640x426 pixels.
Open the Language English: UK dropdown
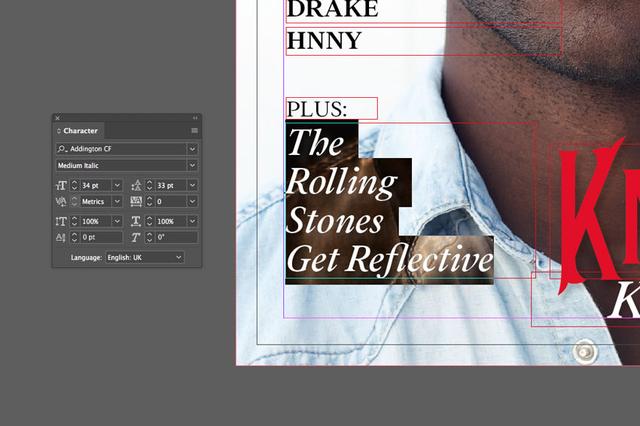[x=145, y=257]
